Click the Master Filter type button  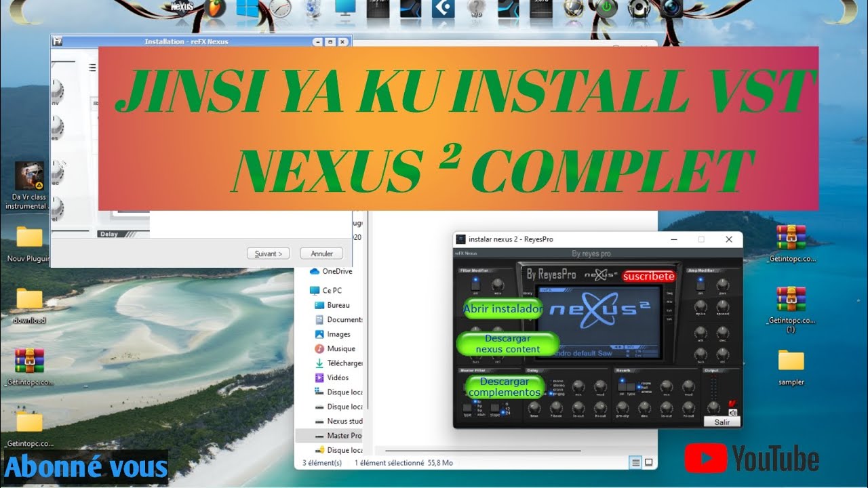(467, 407)
